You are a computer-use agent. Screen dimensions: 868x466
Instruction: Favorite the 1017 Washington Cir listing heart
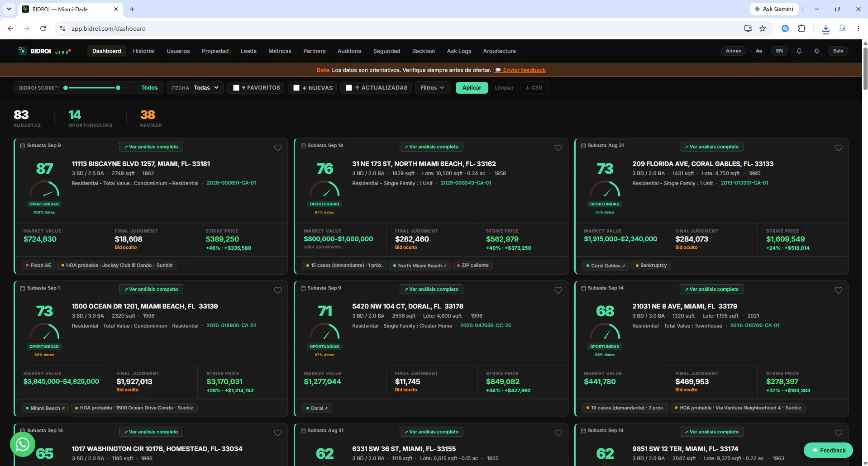278,433
